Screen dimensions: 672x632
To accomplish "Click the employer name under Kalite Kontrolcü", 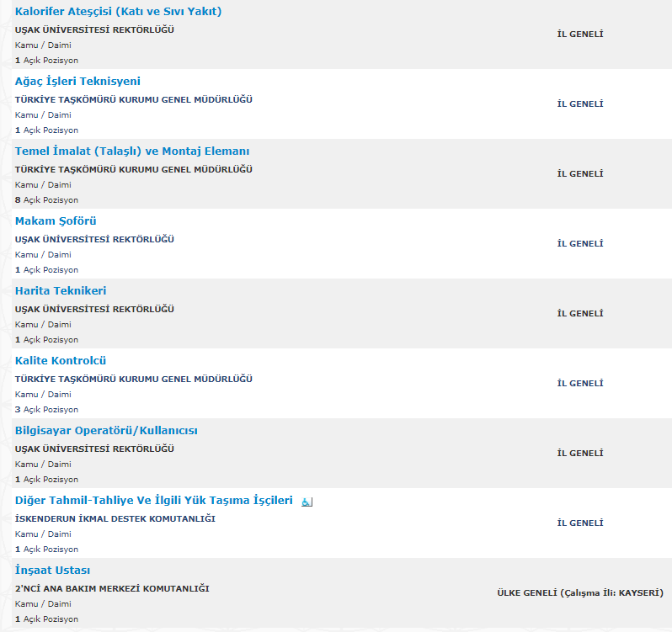I will pyautogui.click(x=134, y=379).
